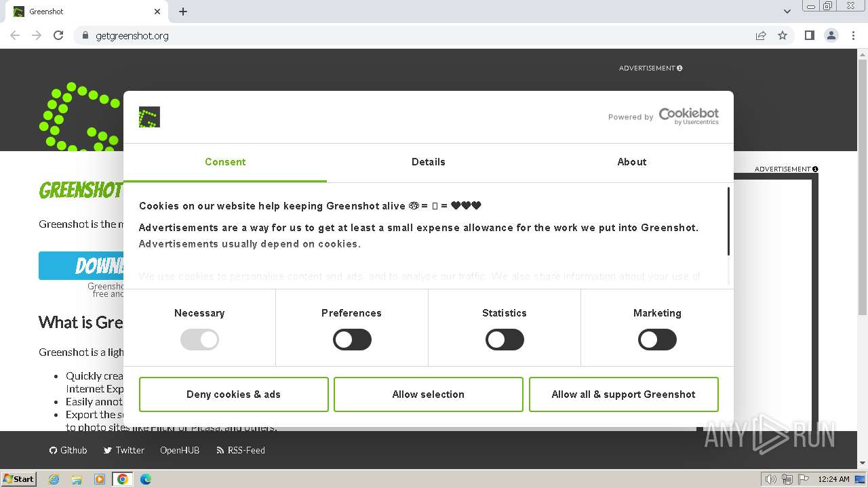Click the action center flag icon
This screenshot has width=868, height=488.
coord(804,479)
